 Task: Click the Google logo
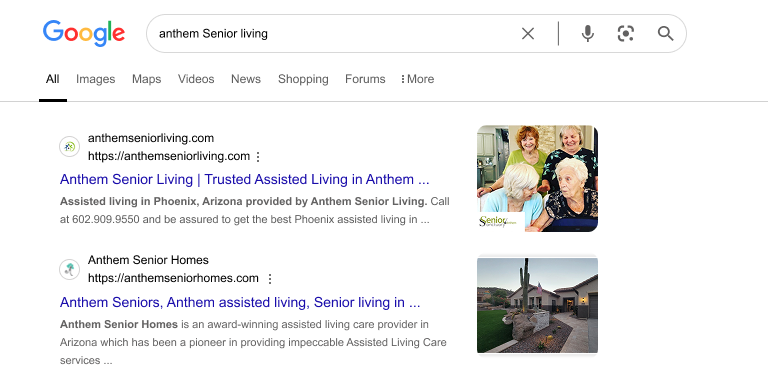point(84,33)
